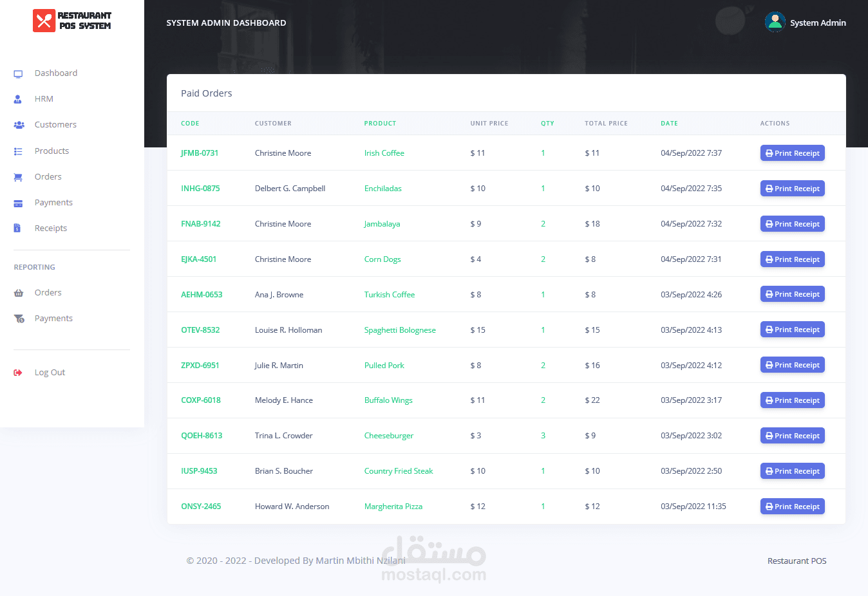
Task: Print receipt for order INHG-0875
Action: click(x=793, y=189)
